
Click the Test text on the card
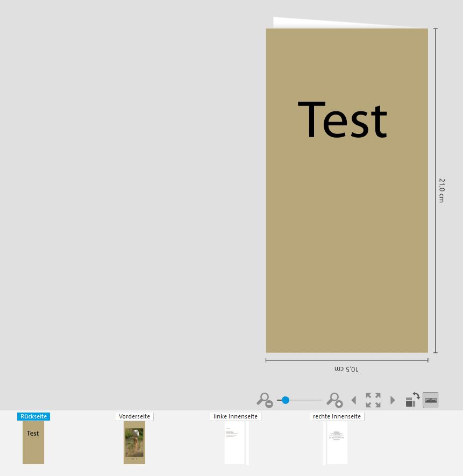coord(342,119)
